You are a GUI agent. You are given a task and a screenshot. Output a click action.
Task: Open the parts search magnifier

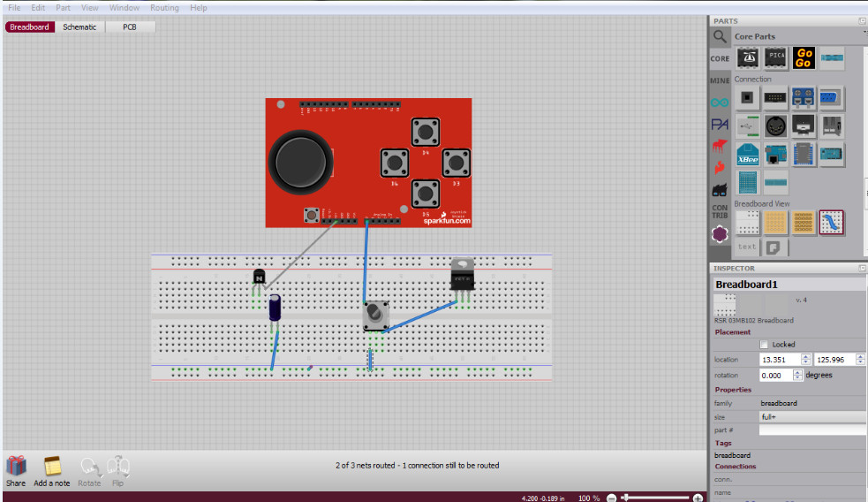tap(721, 36)
